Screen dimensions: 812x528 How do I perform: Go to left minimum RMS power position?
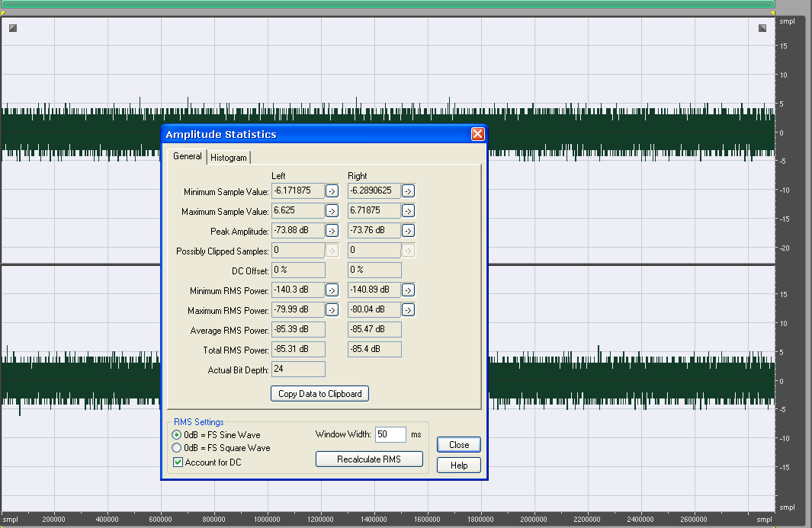pos(332,290)
